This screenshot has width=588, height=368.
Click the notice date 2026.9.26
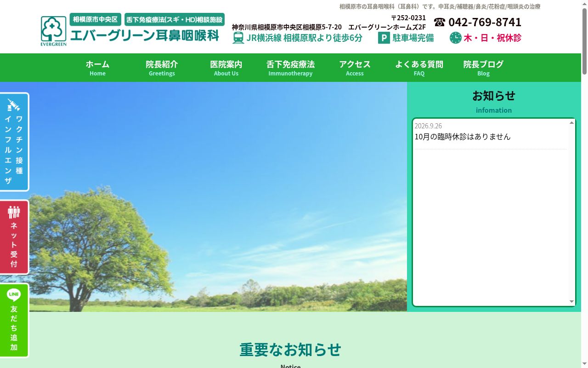pos(428,126)
